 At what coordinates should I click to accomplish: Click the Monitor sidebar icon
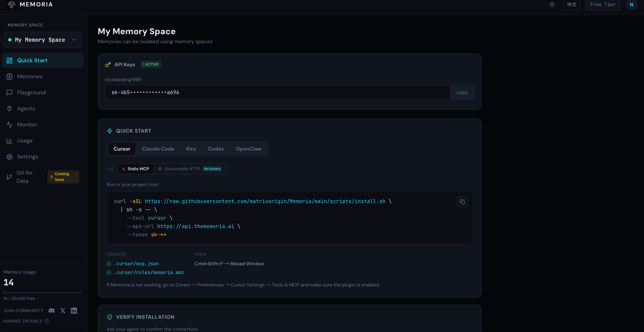pyautogui.click(x=9, y=124)
